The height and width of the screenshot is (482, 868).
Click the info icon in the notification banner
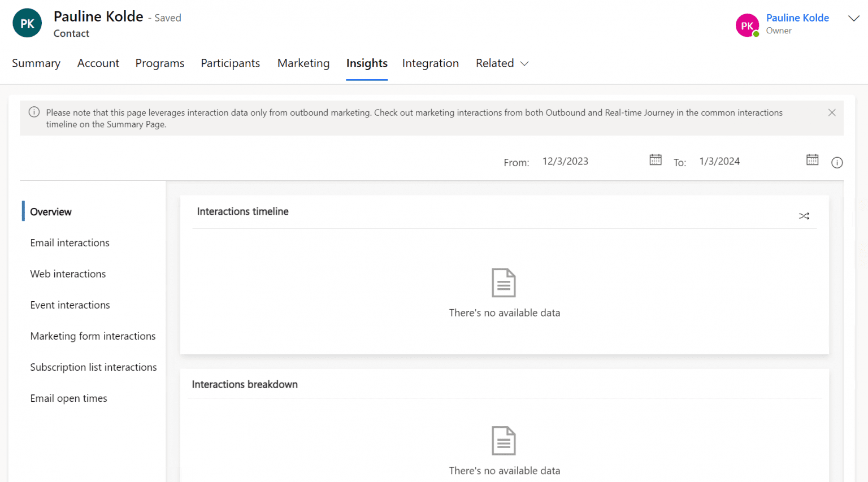point(34,112)
